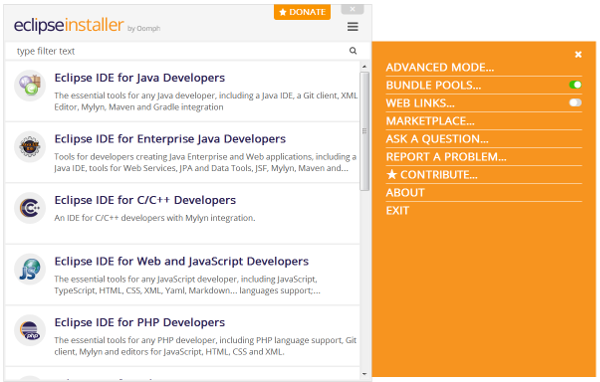Open the Contribute menu entry
This screenshot has height=382, width=600.
click(x=432, y=175)
